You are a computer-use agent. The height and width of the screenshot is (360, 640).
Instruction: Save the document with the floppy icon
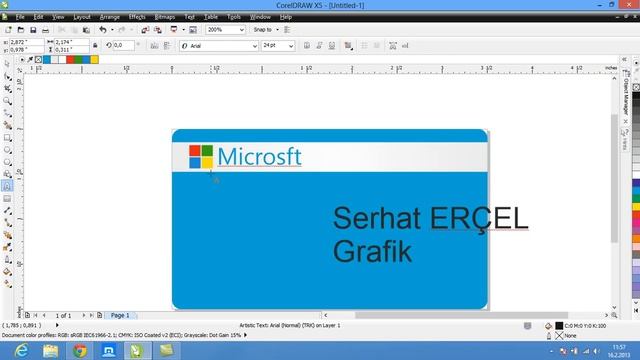click(x=33, y=30)
